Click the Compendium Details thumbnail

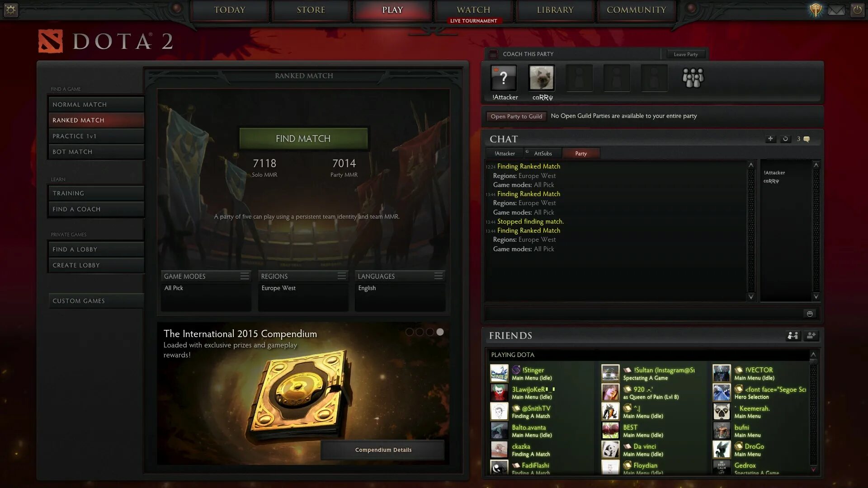[383, 449]
